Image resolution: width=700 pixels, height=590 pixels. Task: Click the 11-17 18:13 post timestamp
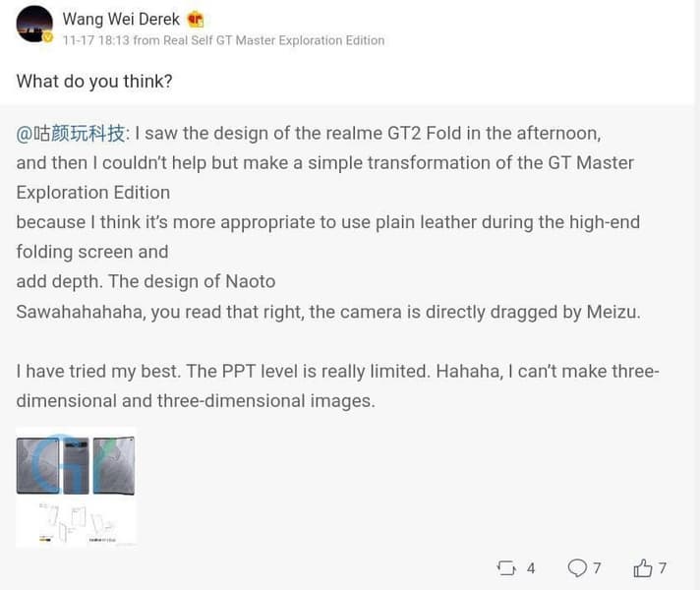pos(94,40)
